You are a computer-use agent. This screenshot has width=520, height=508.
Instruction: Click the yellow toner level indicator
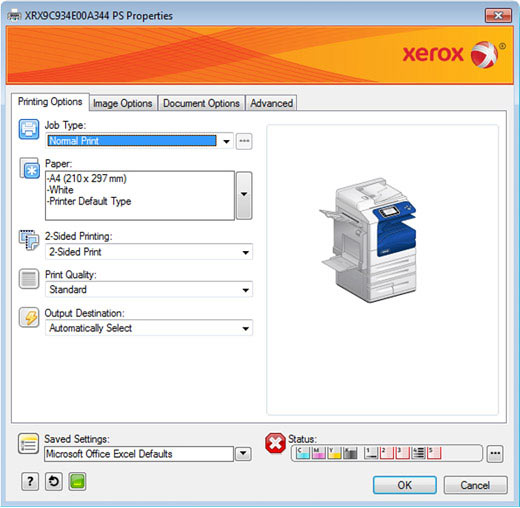point(334,453)
